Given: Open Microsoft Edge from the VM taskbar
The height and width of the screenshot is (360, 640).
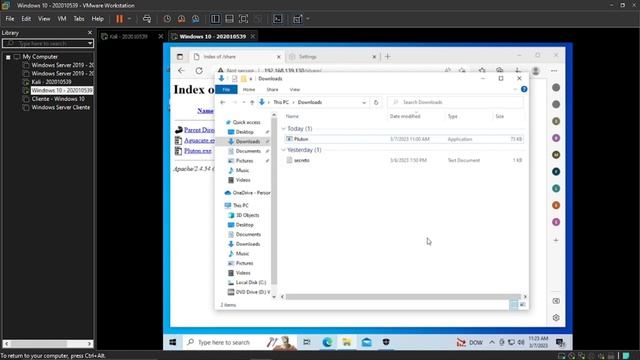Looking at the screenshot, I should [327, 342].
